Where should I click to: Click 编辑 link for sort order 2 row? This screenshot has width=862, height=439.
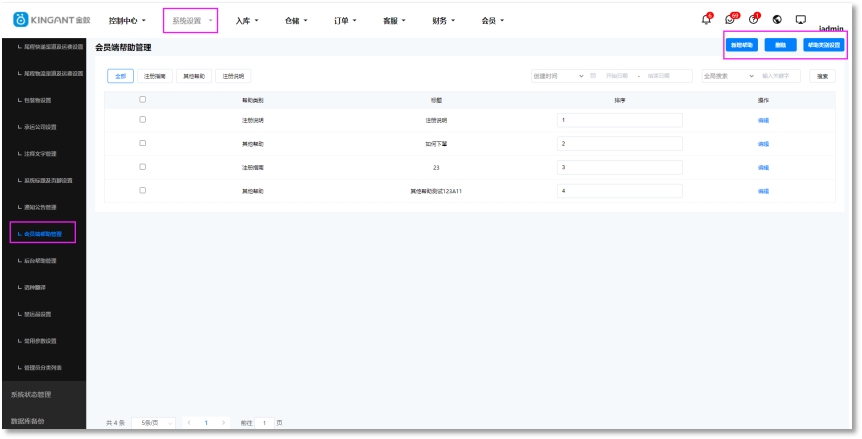click(x=763, y=144)
